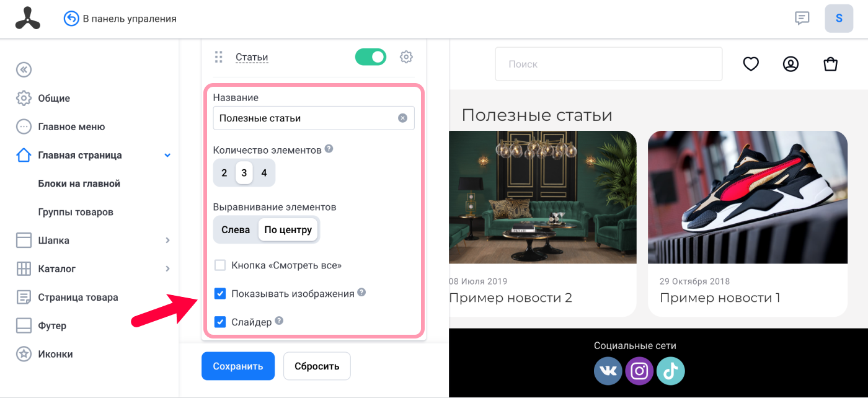This screenshot has height=398, width=868.
Task: Enable the Кнопка «Смотреть все» checkbox
Action: tap(220, 265)
